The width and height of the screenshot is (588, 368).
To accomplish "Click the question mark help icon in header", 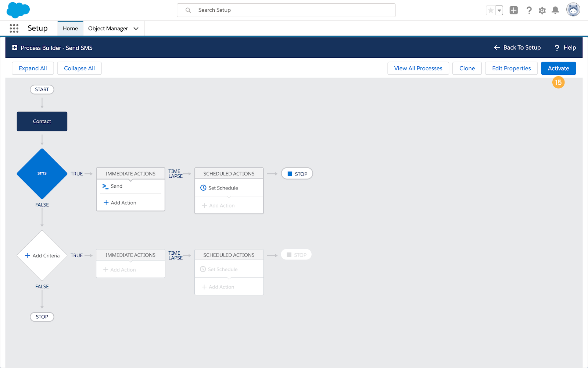I will [529, 10].
